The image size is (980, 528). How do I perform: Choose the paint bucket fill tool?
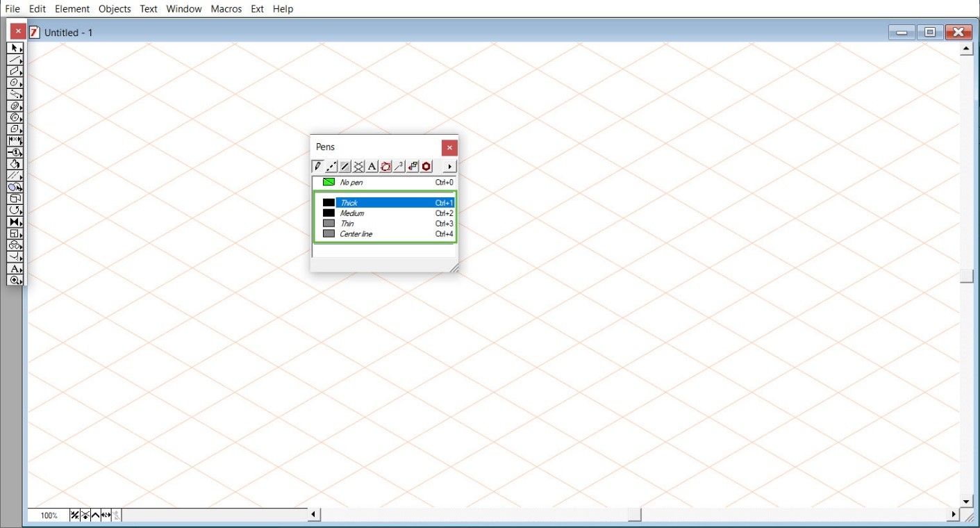[x=15, y=164]
